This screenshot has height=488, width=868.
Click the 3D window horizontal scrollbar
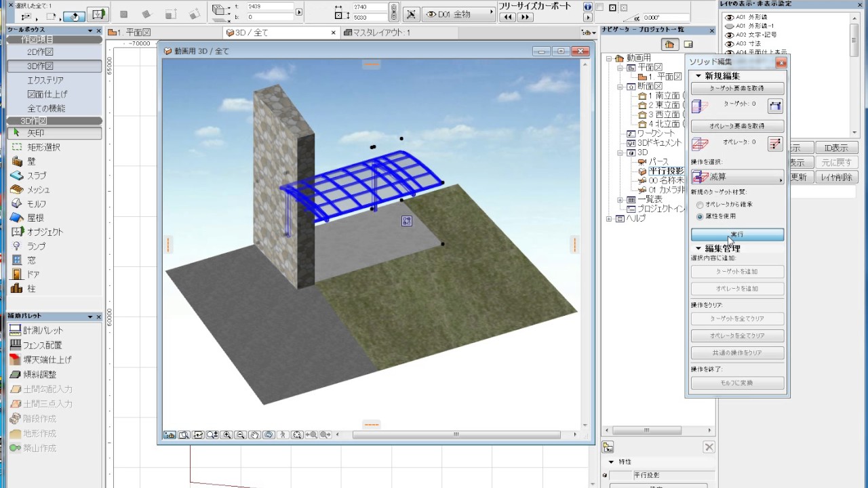pos(456,435)
